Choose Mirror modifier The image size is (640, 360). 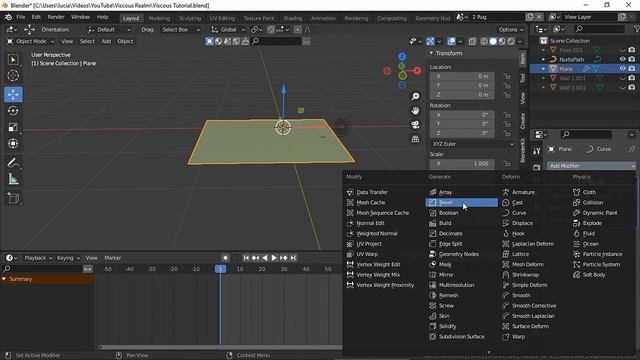click(x=446, y=275)
